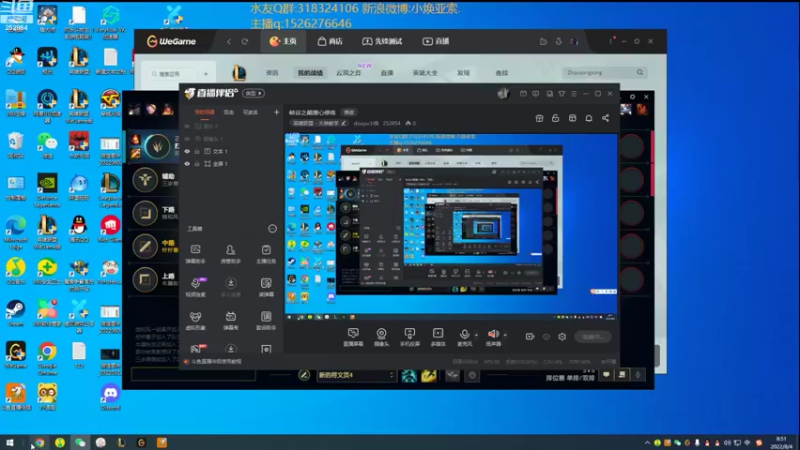Click the 下路 bottom lane role icon
Image resolution: width=800 pixels, height=450 pixels.
[145, 213]
